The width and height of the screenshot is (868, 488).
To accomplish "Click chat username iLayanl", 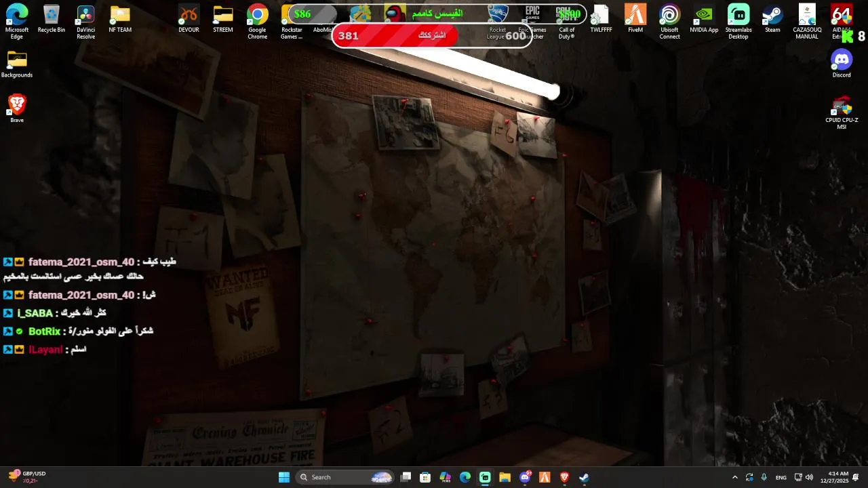I will (x=45, y=350).
